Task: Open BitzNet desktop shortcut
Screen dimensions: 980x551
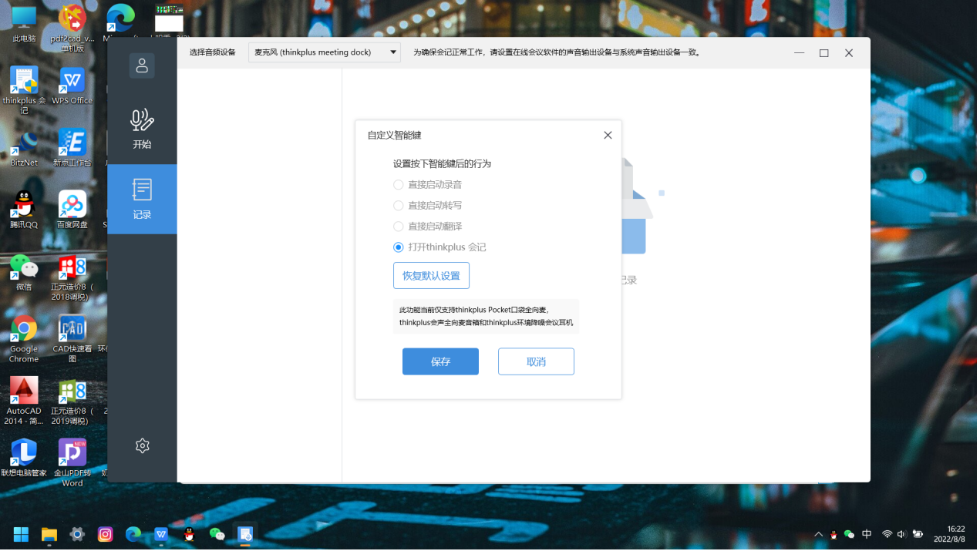Action: pyautogui.click(x=24, y=148)
